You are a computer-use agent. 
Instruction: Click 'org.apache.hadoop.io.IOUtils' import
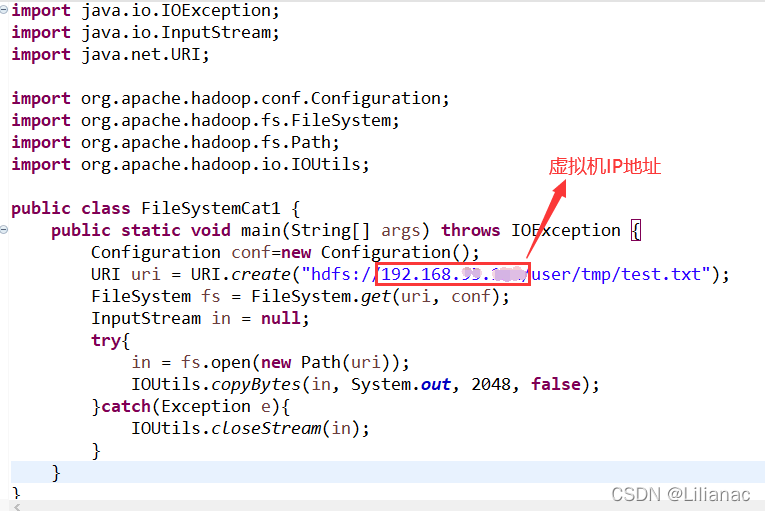pyautogui.click(x=221, y=164)
